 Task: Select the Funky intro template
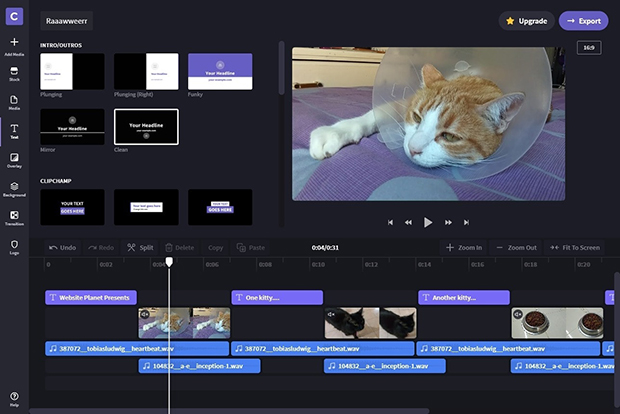click(220, 72)
